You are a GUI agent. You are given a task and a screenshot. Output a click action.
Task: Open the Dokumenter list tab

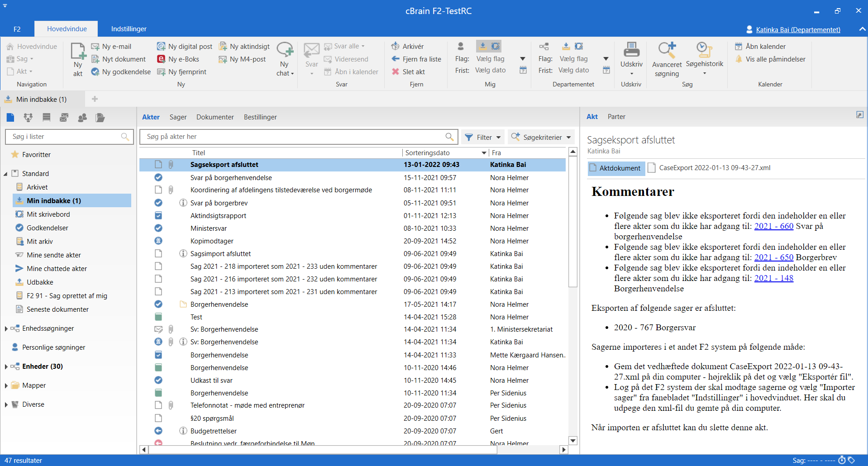(x=215, y=117)
